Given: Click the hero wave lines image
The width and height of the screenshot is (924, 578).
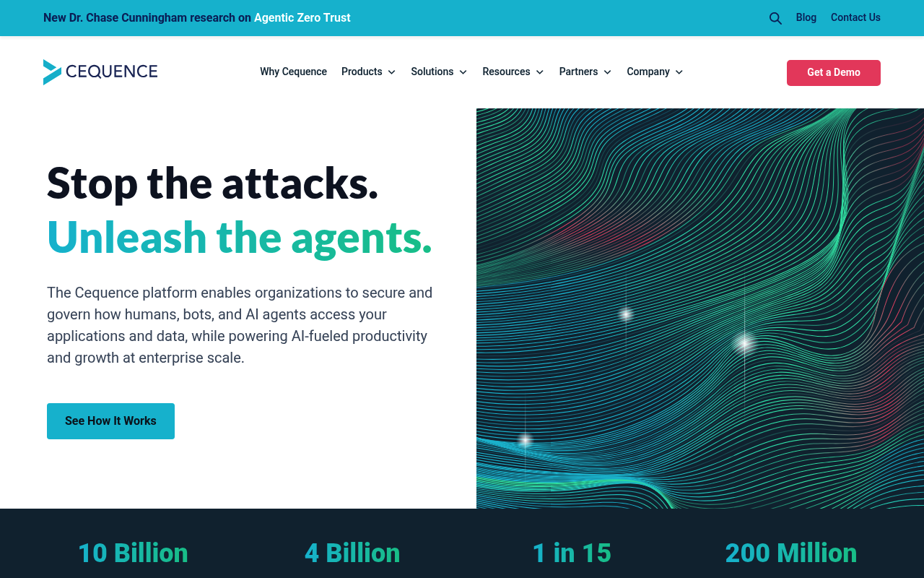Looking at the screenshot, I should point(700,309).
